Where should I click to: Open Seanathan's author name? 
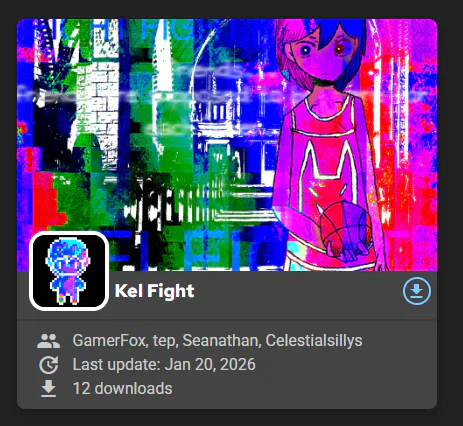(x=220, y=340)
